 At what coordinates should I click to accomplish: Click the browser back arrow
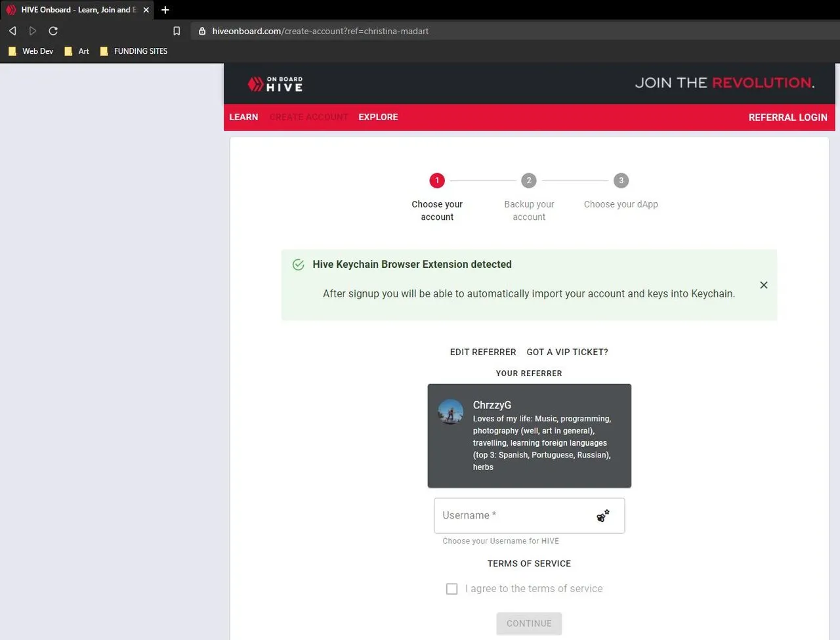(x=12, y=31)
